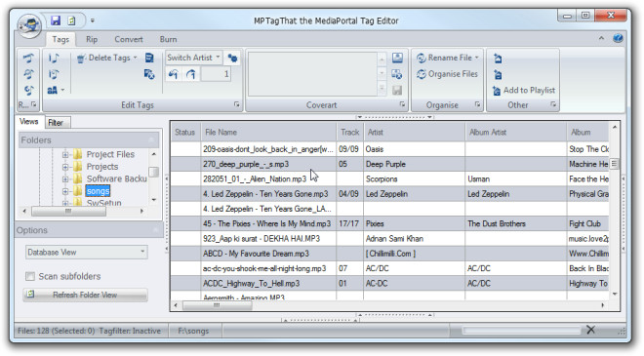
Task: Click the Rename File button
Action: point(444,58)
